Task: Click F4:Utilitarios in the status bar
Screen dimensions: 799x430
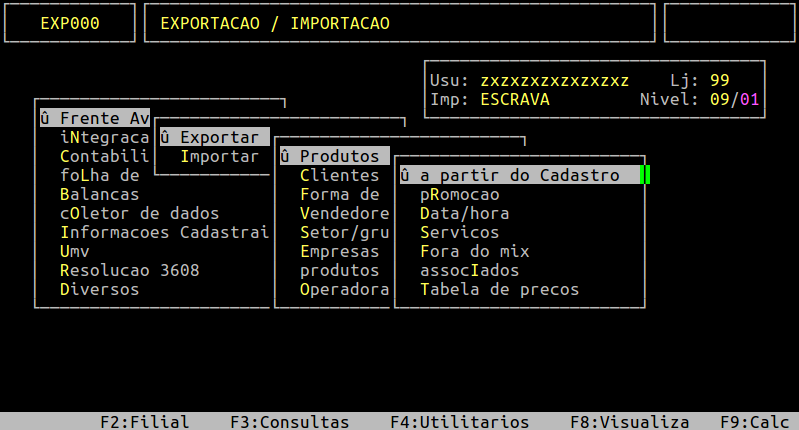Action: [459, 422]
